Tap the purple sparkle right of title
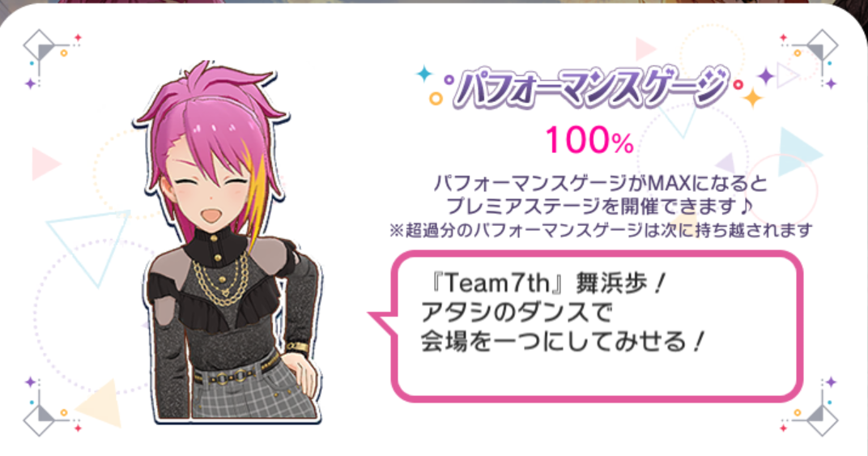This screenshot has height=456, width=868. point(766,75)
